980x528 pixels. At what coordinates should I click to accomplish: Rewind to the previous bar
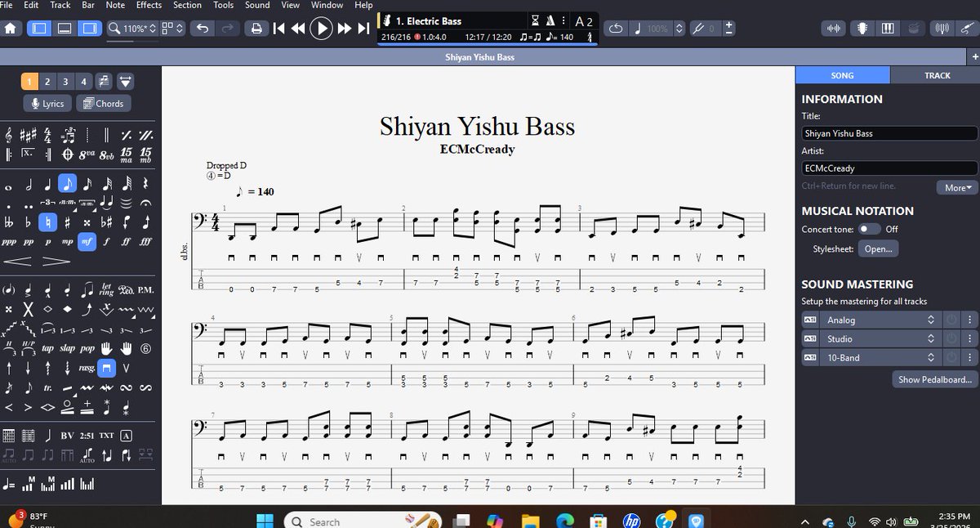point(299,29)
